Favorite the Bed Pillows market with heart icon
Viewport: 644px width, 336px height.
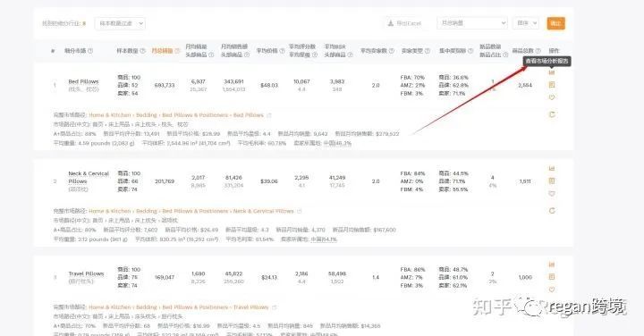(552, 97)
